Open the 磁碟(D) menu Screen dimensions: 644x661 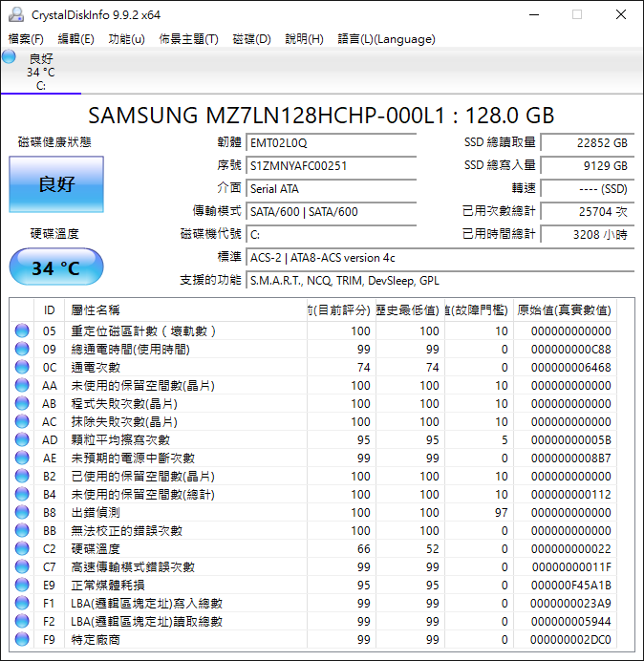click(x=252, y=39)
